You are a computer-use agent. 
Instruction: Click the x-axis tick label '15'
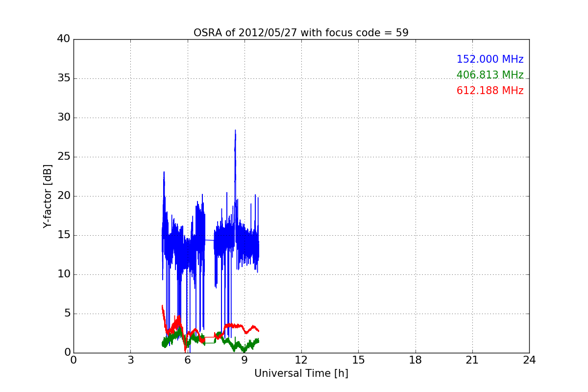358,360
